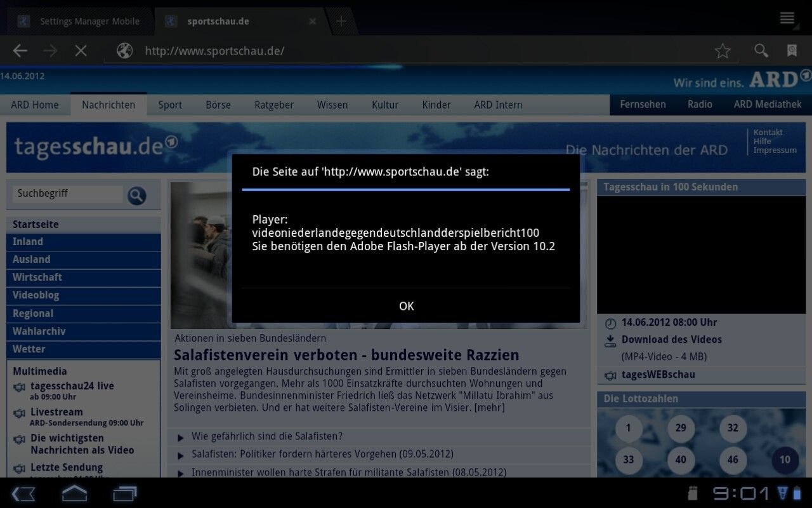This screenshot has width=812, height=508.
Task: Tap the SD card notification icon
Action: [693, 493]
